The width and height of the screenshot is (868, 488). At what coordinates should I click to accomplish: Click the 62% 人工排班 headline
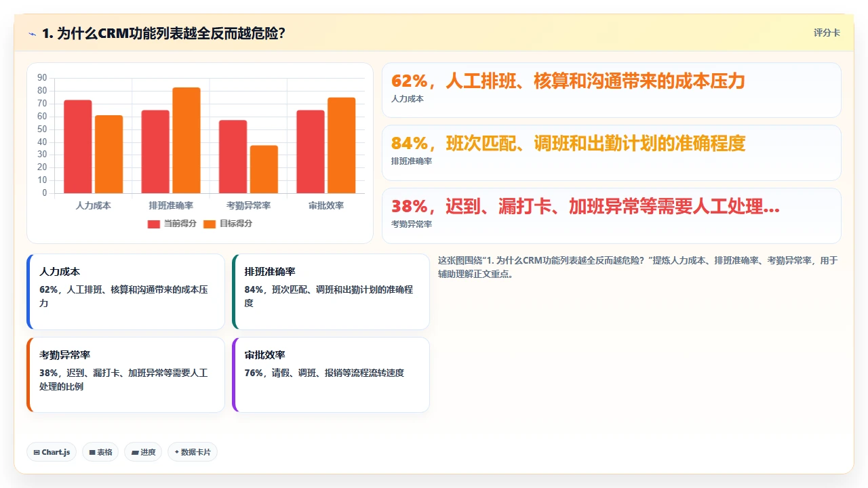tap(568, 81)
